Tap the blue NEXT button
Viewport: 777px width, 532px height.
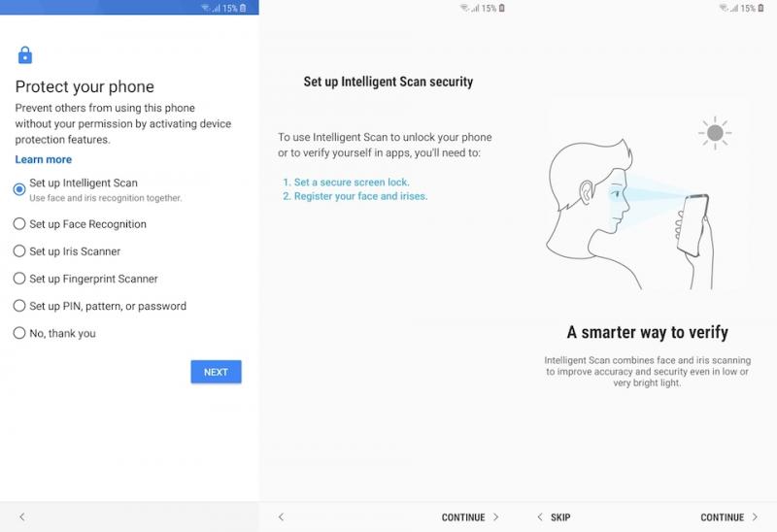coord(216,372)
